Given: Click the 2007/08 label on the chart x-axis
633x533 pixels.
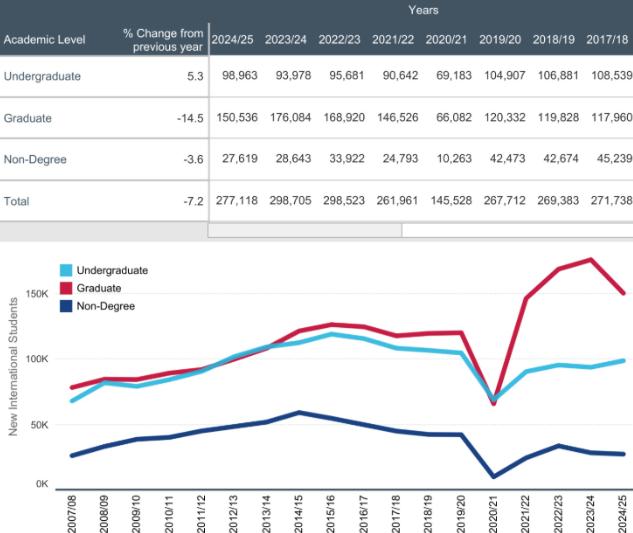Looking at the screenshot, I should [x=72, y=511].
